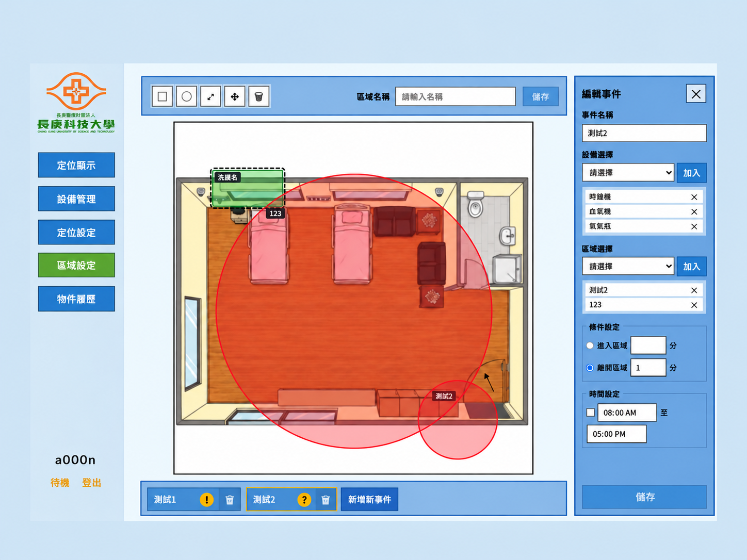Delete event 測試1 with its trash icon
Viewport: 747px width, 560px height.
pos(230,500)
